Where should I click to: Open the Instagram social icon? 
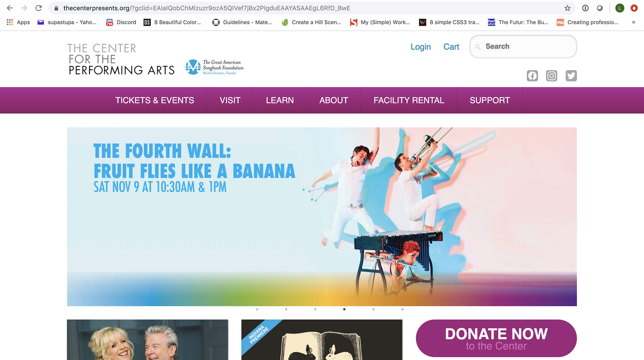click(x=552, y=76)
